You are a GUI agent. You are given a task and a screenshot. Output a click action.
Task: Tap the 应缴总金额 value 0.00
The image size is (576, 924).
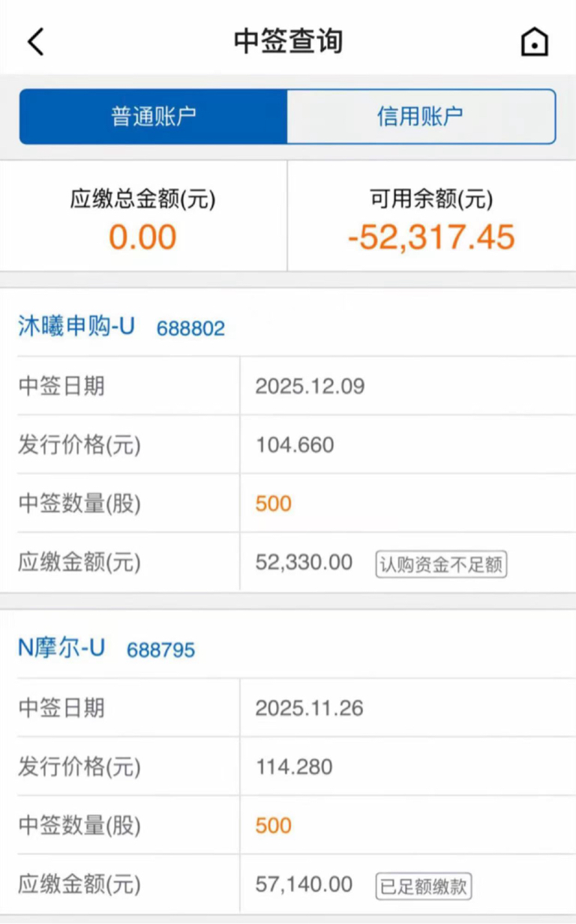coord(142,238)
